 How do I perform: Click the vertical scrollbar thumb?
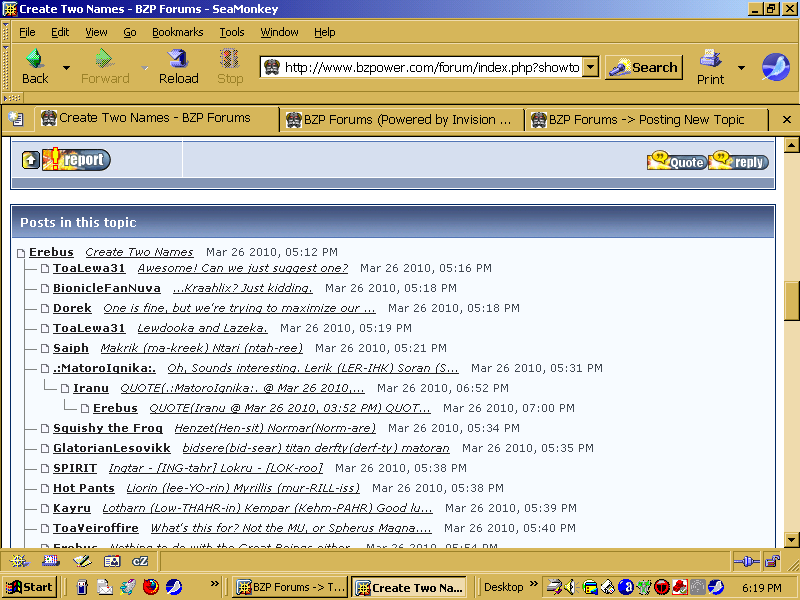(x=791, y=301)
